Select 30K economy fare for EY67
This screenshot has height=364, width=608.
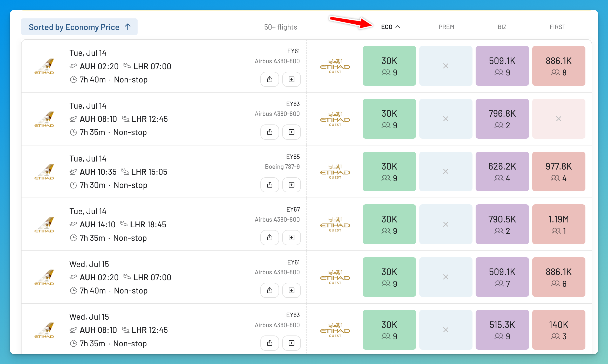(x=389, y=224)
